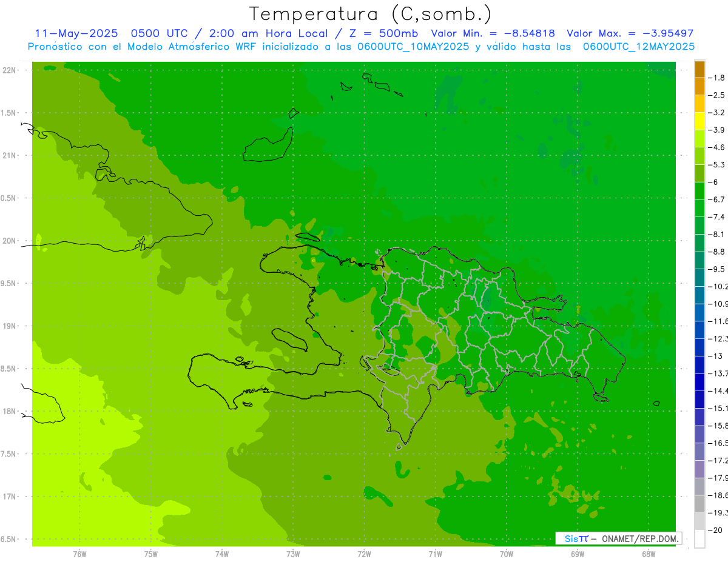Screen dimensions: 728x562
Task: Click the "-20" colorbar label
Action: [x=715, y=530]
